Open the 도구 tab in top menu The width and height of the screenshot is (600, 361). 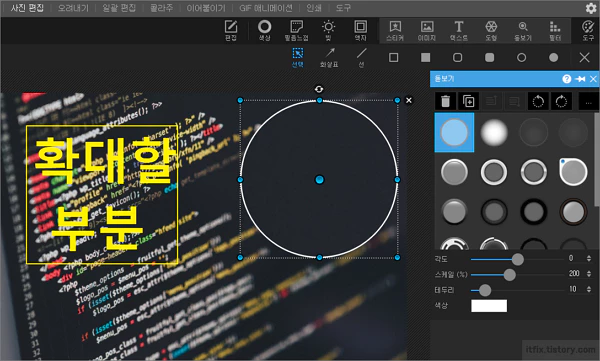pyautogui.click(x=343, y=8)
